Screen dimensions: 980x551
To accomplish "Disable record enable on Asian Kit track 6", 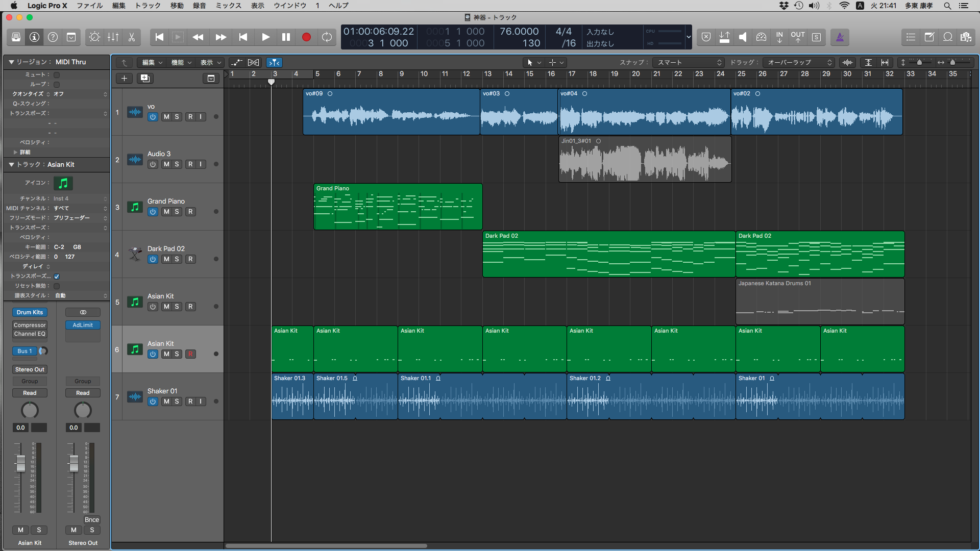I will pos(190,354).
